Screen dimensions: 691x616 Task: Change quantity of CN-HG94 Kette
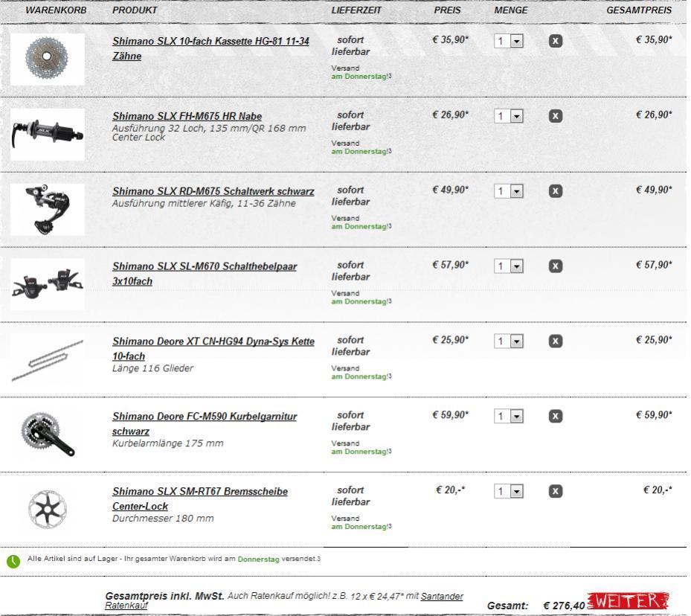[509, 341]
